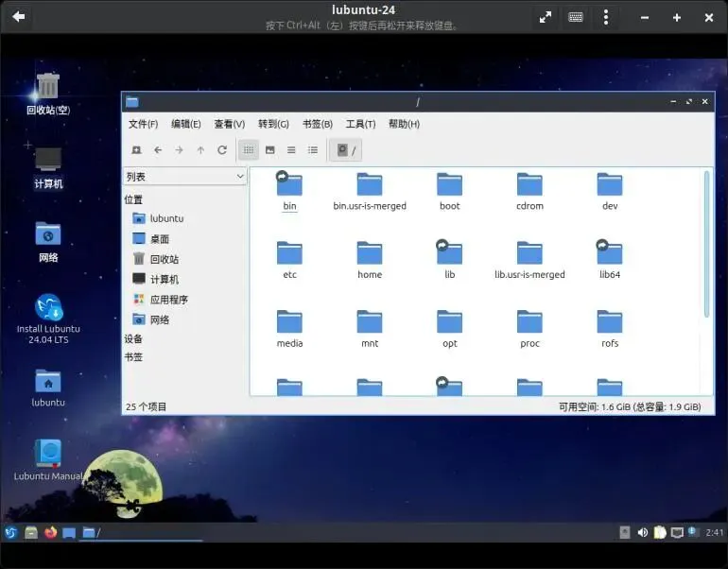Select the etc folder
Viewport: 728px width, 569px height.
tap(289, 260)
